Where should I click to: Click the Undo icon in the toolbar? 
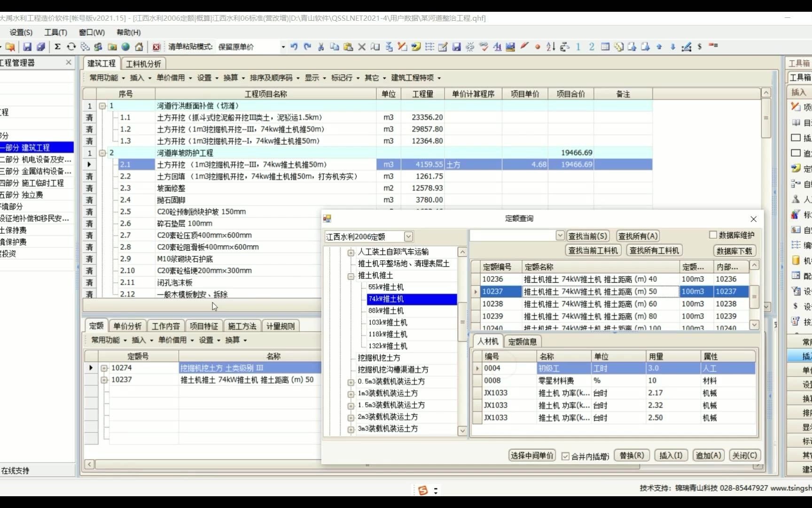[x=294, y=47]
